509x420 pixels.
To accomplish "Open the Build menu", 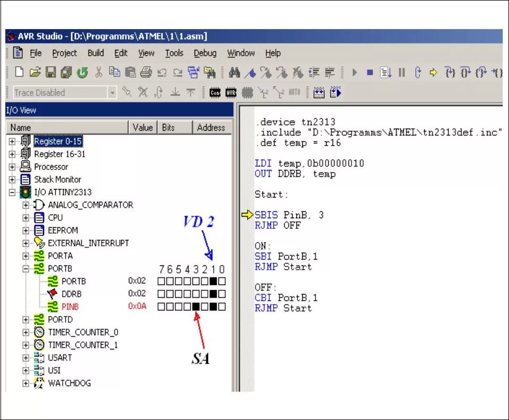I will (96, 52).
